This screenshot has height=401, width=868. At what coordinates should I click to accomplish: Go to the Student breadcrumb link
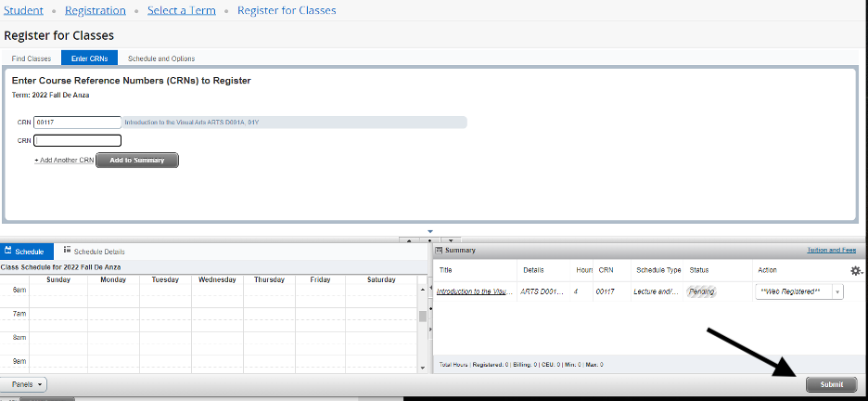(x=23, y=10)
